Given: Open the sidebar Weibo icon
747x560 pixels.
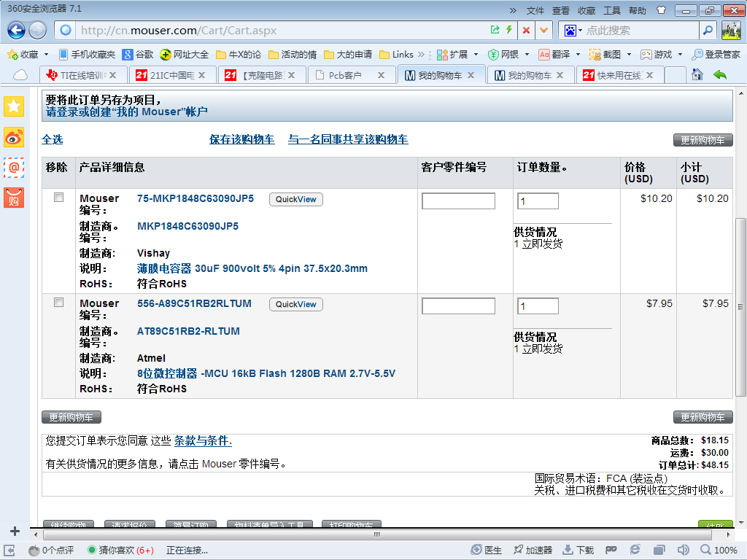Looking at the screenshot, I should point(14,137).
